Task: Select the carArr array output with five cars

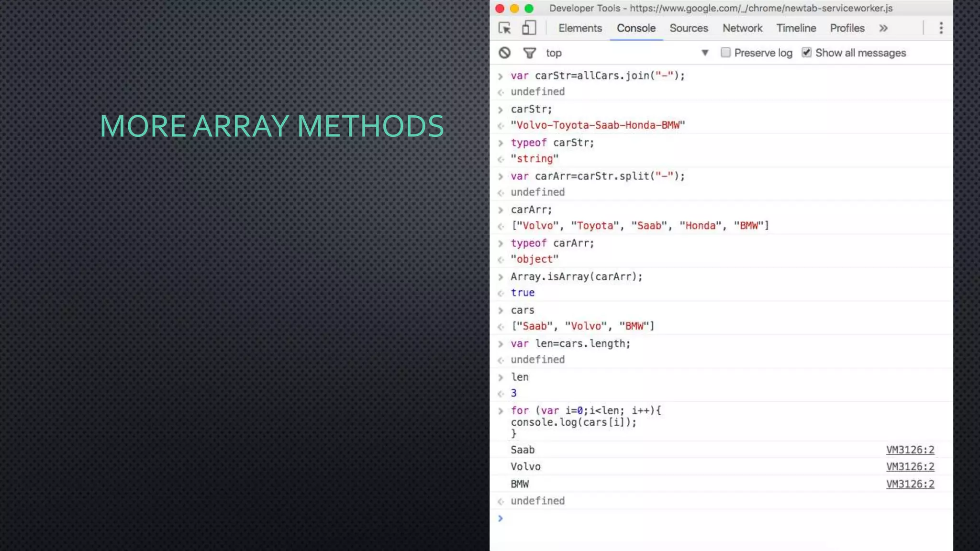Action: coord(640,226)
